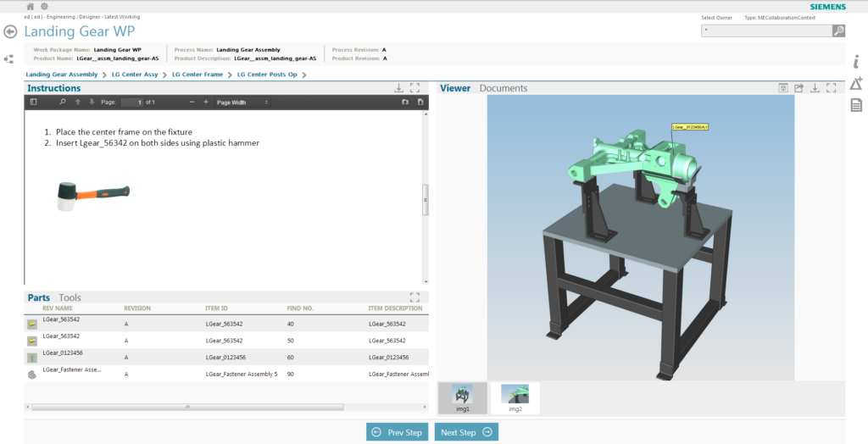The width and height of the screenshot is (868, 444).
Task: Switch to the Tools tab
Action: pos(70,297)
